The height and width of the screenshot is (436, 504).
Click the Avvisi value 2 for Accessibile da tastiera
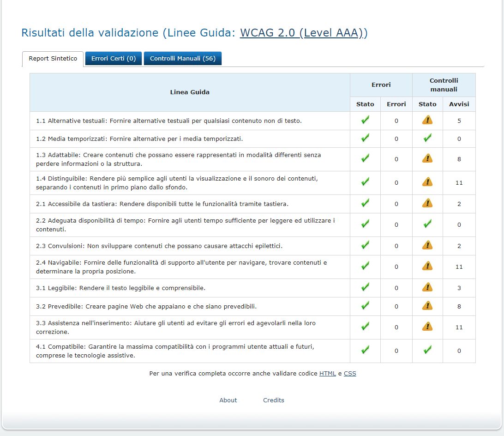click(459, 204)
